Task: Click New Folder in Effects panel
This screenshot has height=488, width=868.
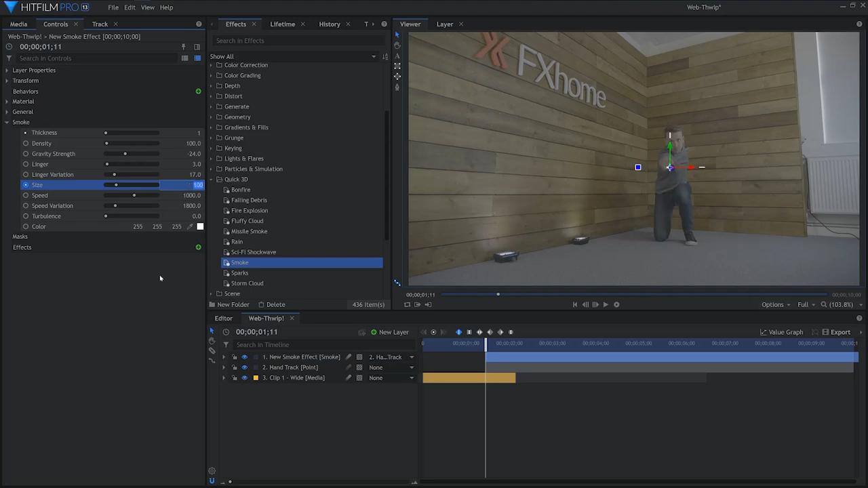Action: (x=229, y=304)
